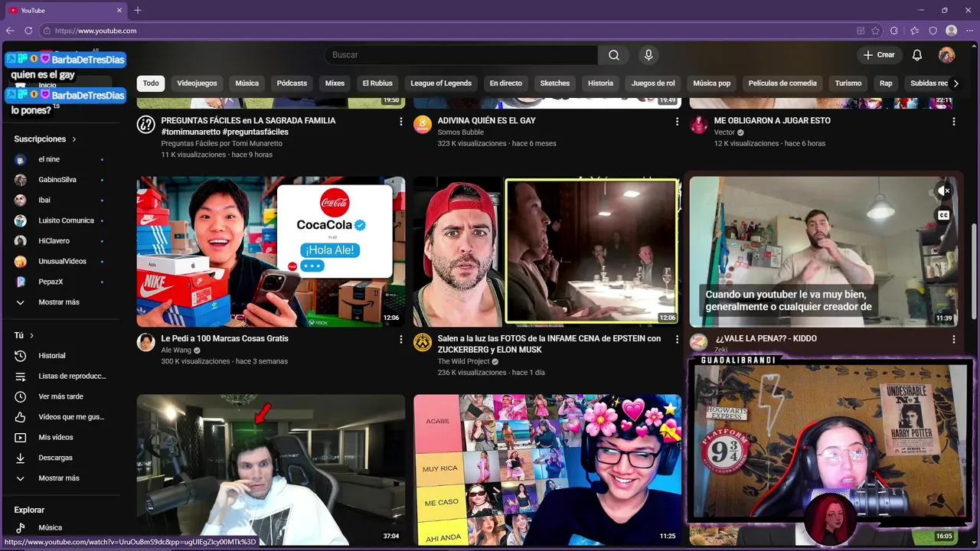The width and height of the screenshot is (980, 551).
Task: Open browser profile icon in toolbar
Action: pos(952,31)
